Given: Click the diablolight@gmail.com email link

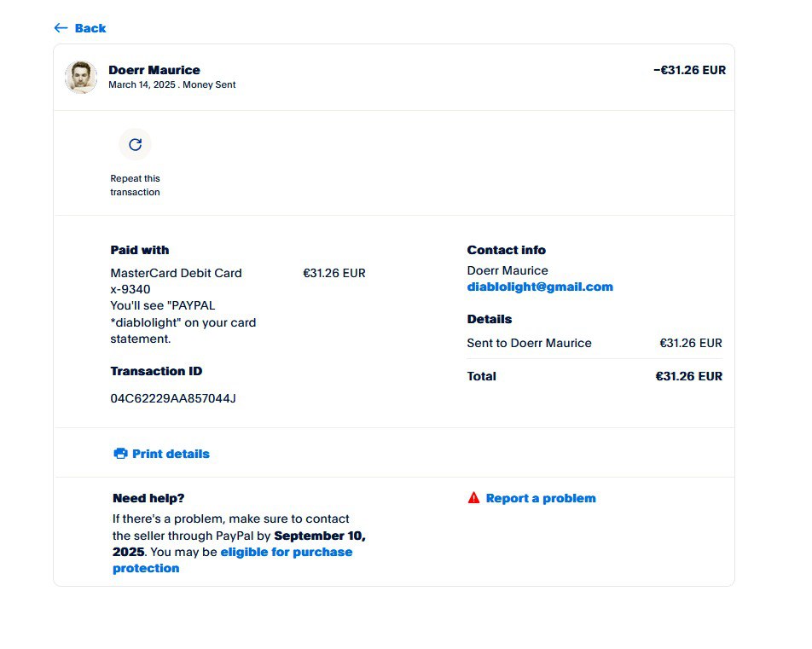Looking at the screenshot, I should 540,287.
